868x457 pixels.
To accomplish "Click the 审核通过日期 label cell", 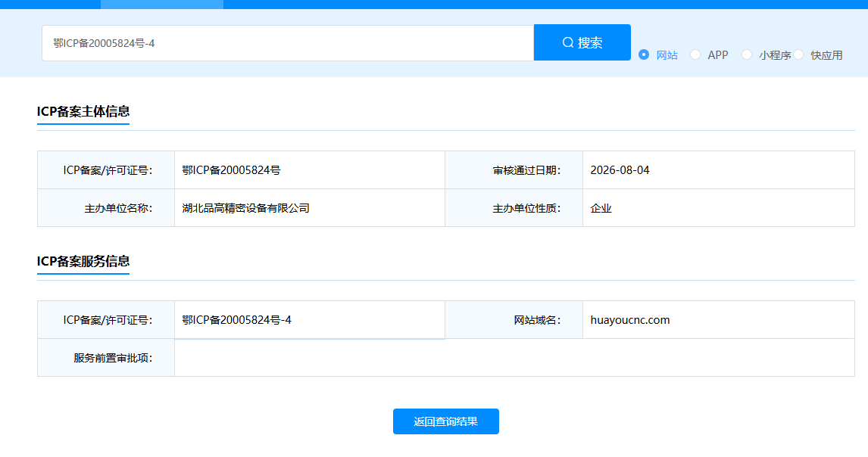I will [x=514, y=170].
